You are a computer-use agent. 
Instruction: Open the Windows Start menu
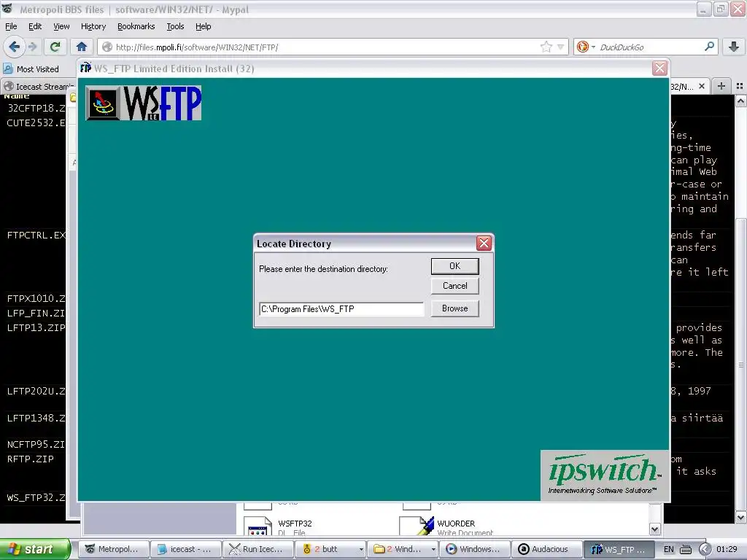34,549
